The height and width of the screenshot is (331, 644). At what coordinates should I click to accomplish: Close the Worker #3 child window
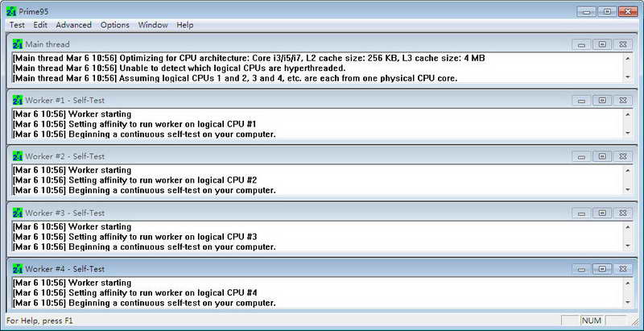point(623,213)
